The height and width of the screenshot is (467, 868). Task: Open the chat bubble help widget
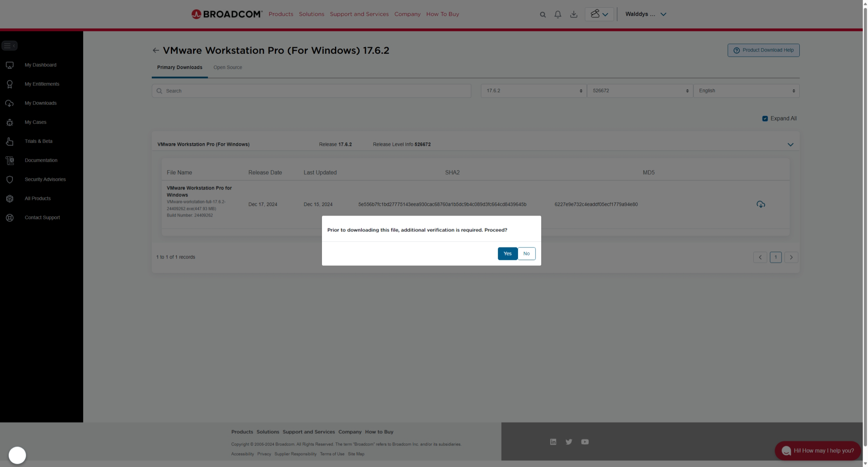click(x=818, y=451)
